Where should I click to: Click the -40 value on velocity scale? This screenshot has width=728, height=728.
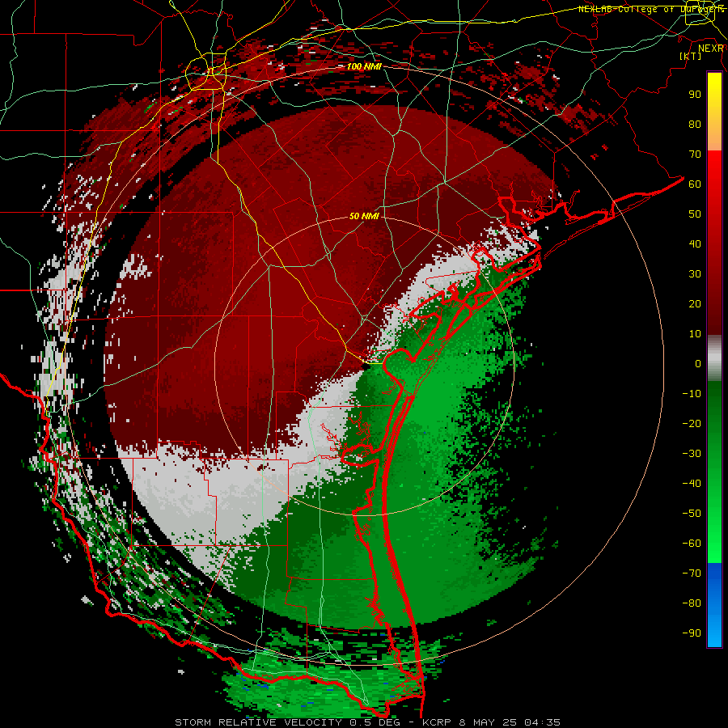[x=692, y=484]
